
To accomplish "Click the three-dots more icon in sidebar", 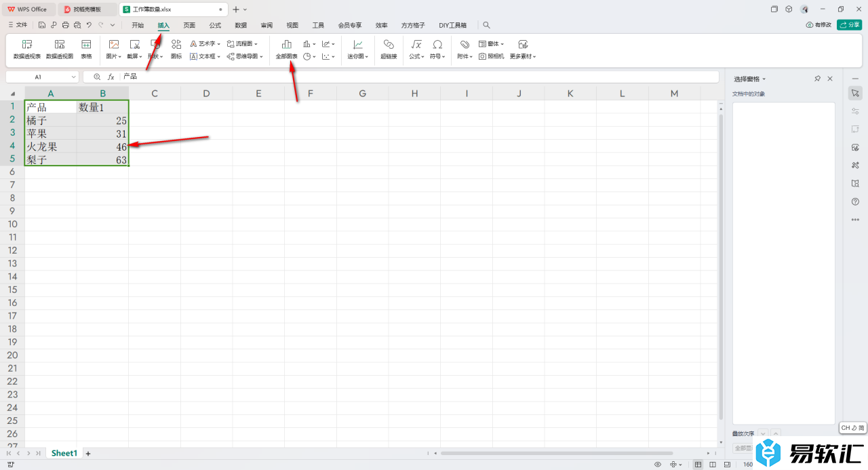I will [x=855, y=220].
